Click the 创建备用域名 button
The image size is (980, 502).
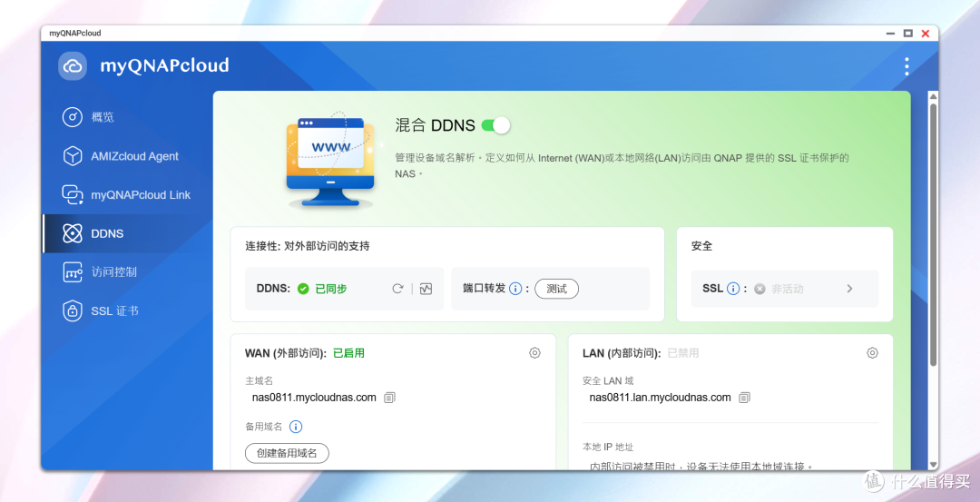click(287, 453)
